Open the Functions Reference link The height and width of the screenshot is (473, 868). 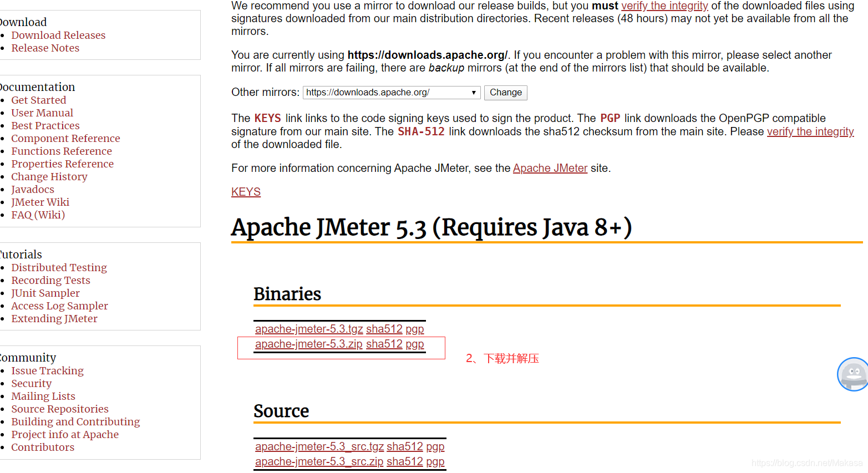pos(62,151)
